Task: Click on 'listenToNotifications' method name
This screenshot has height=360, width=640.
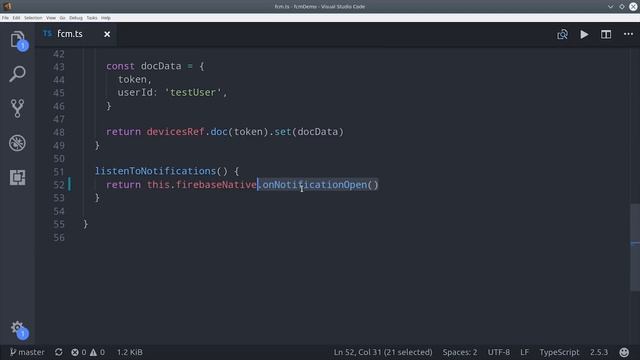Action: click(x=155, y=171)
